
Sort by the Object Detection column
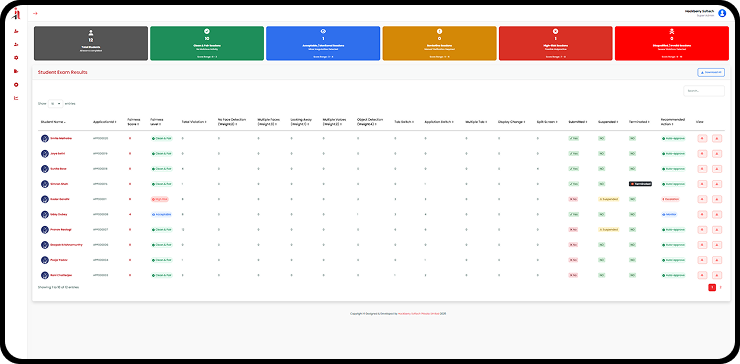(x=370, y=122)
